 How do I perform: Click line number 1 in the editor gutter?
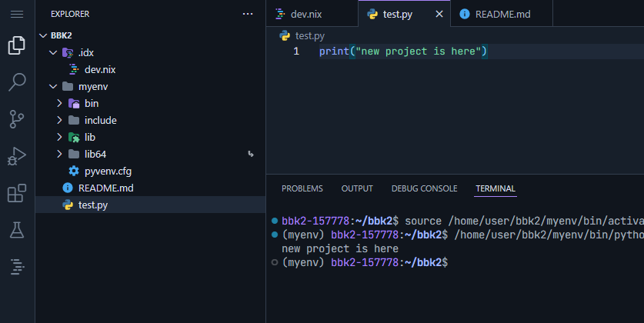click(x=296, y=52)
